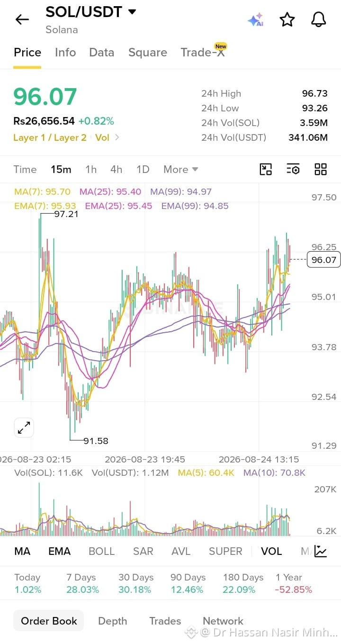This screenshot has width=341, height=644.
Task: Click the Vol(SOL): 11.6K label
Action: (x=49, y=472)
